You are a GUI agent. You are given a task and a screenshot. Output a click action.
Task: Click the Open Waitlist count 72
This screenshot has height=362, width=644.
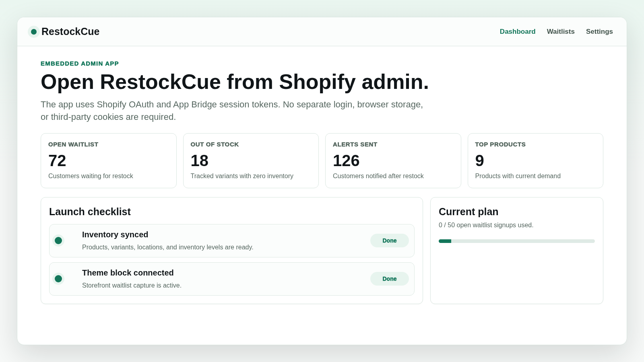(x=57, y=161)
